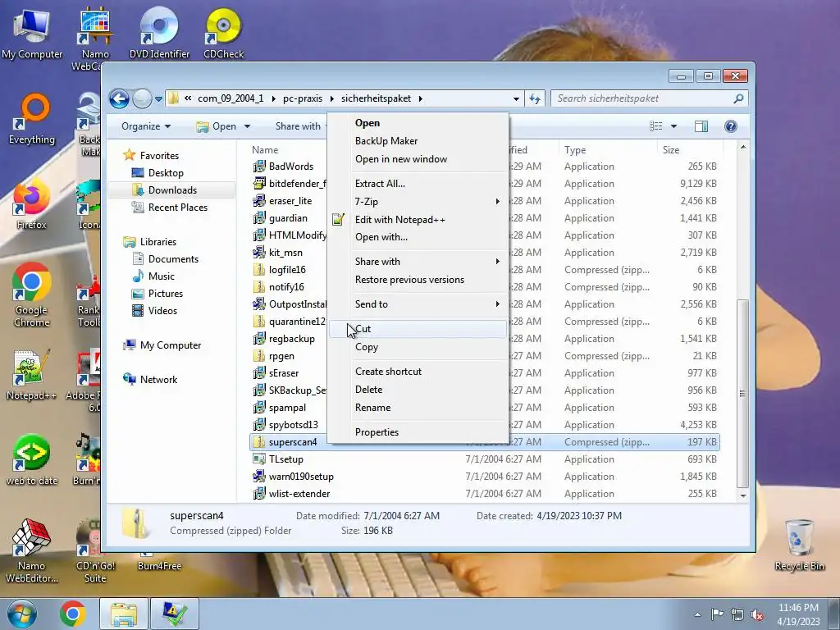The width and height of the screenshot is (840, 630).
Task: Select the BadWords application icon
Action: coord(259,166)
